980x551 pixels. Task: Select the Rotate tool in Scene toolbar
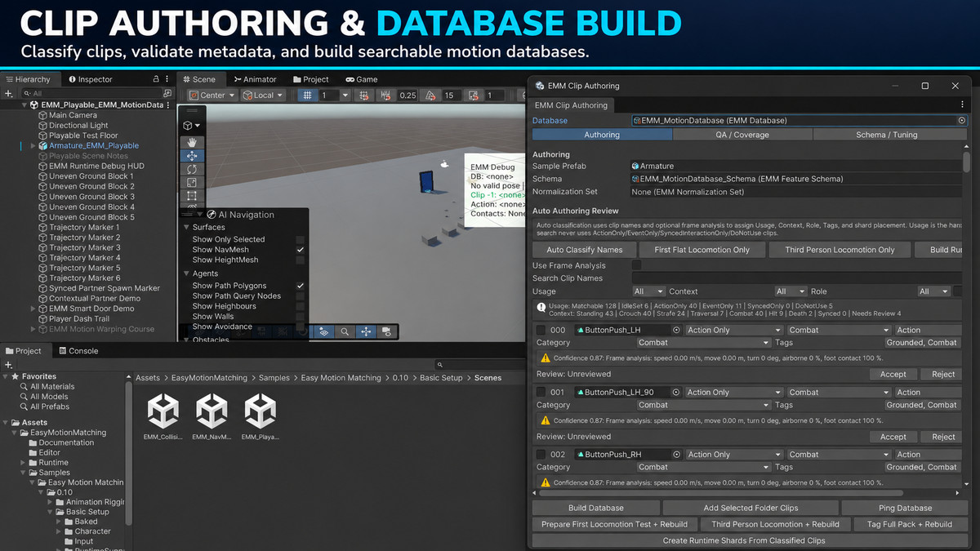(192, 169)
